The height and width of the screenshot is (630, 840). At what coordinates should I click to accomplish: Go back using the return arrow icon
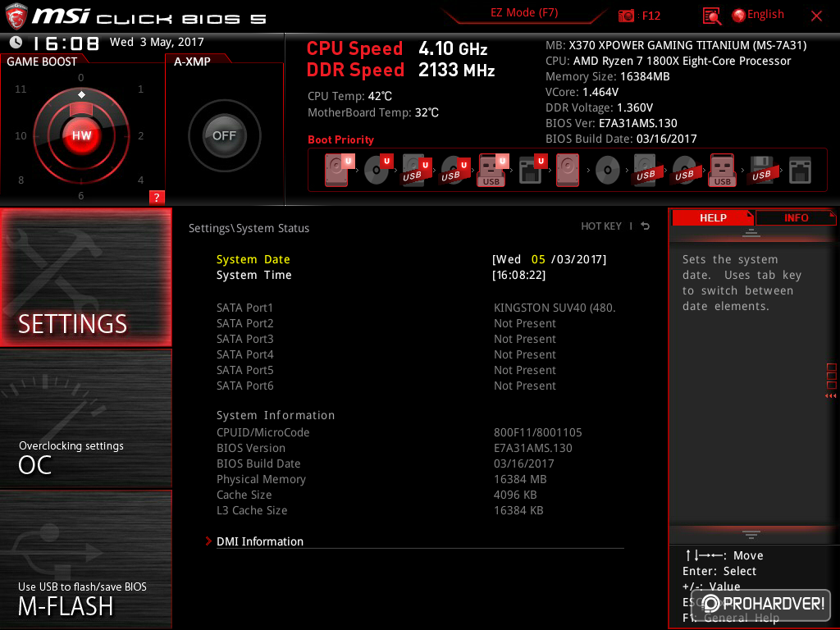pos(646,226)
